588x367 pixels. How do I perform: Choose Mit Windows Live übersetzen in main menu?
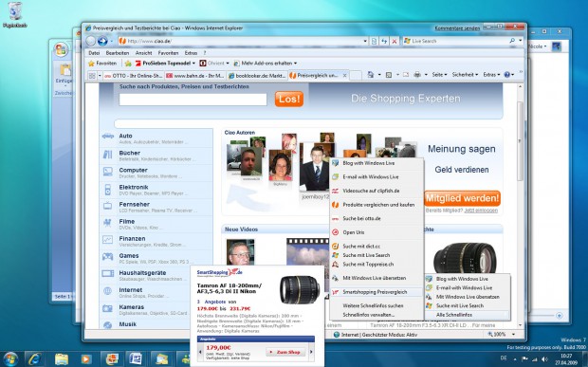pos(377,278)
